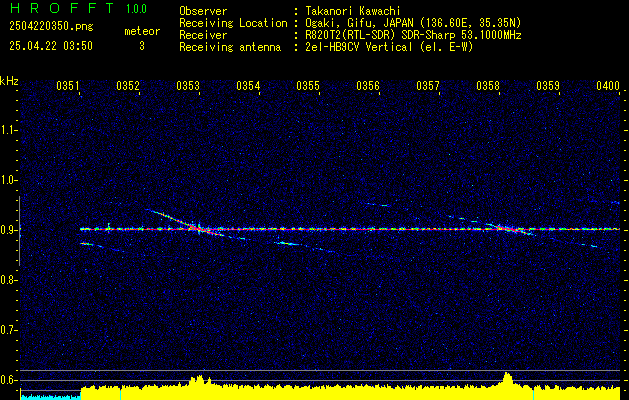Click the timestamp 25.04.22 03:50
This screenshot has width=629, height=400.
[51, 46]
